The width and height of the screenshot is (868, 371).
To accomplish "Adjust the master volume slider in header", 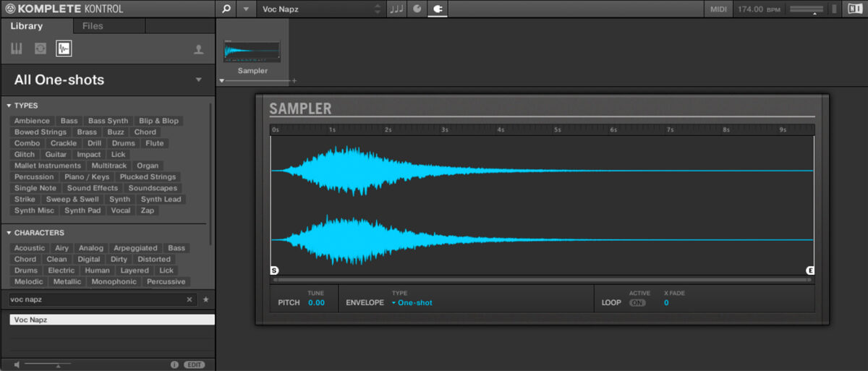I will click(x=807, y=9).
